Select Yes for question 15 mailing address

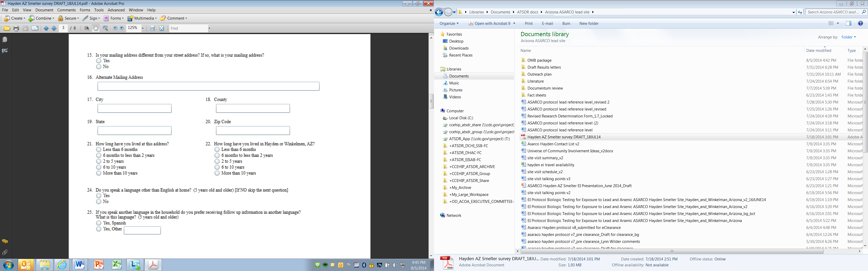point(99,61)
